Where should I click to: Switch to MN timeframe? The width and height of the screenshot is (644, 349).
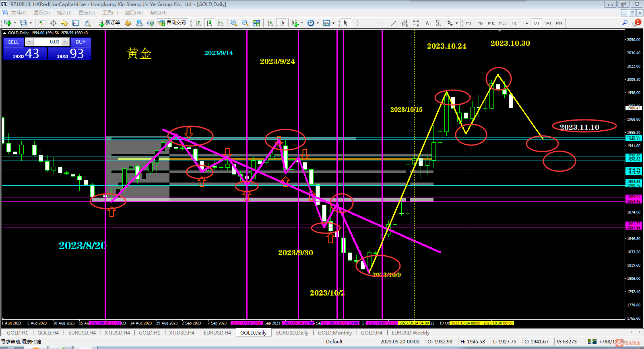tap(559, 23)
